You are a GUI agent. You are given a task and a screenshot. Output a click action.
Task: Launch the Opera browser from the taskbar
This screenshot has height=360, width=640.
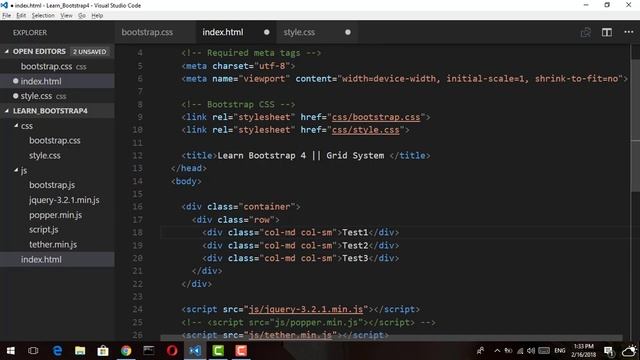click(172, 351)
